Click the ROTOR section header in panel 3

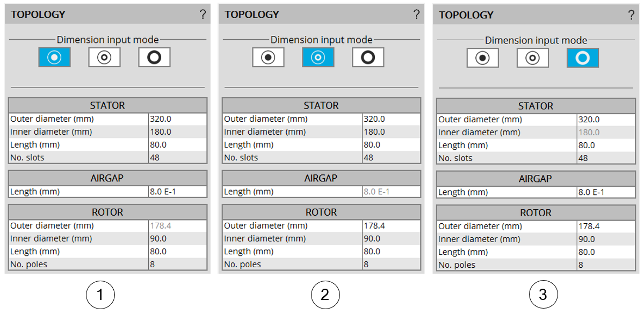pyautogui.click(x=536, y=213)
